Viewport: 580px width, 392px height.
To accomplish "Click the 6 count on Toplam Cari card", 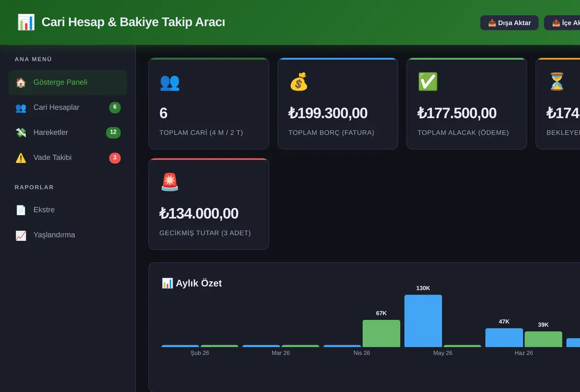I will 163,113.
